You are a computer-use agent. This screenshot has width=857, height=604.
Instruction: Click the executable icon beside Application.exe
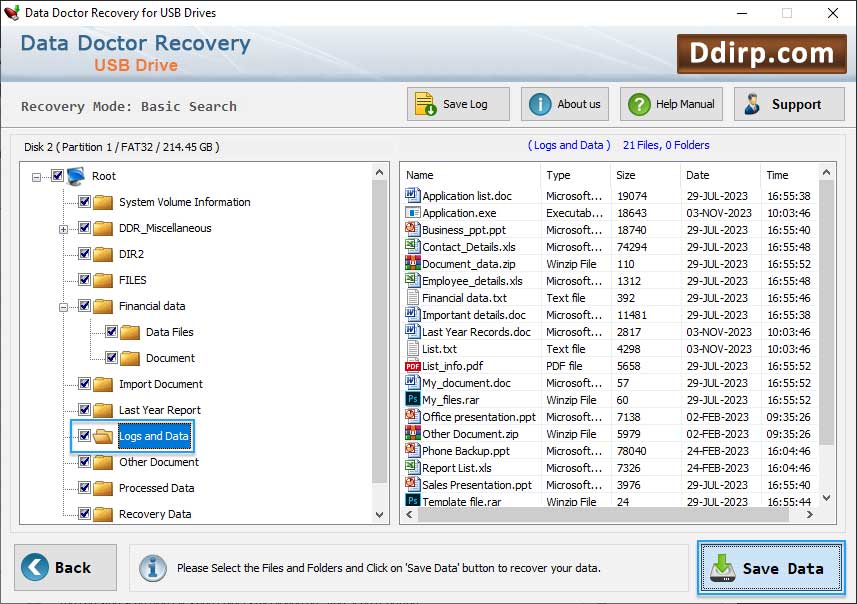coord(412,212)
